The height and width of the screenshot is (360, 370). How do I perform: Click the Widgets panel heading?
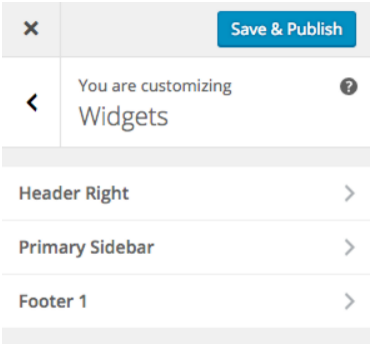[x=124, y=117]
